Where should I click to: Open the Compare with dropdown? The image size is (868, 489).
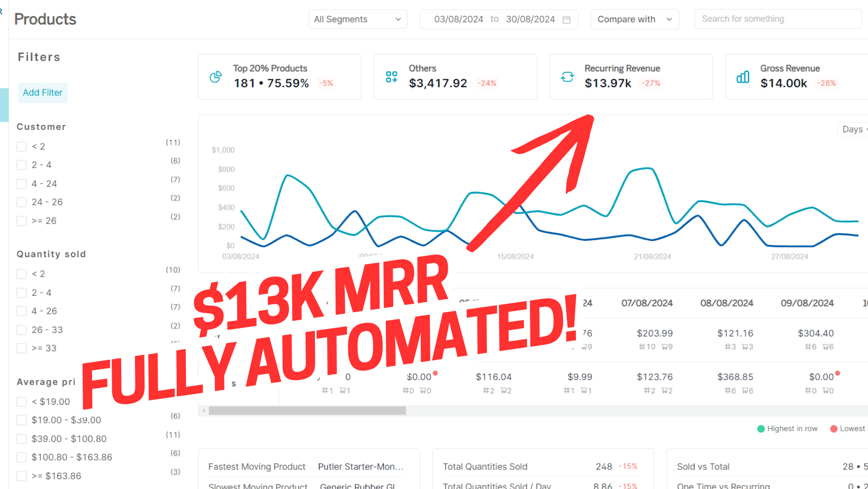(x=635, y=20)
